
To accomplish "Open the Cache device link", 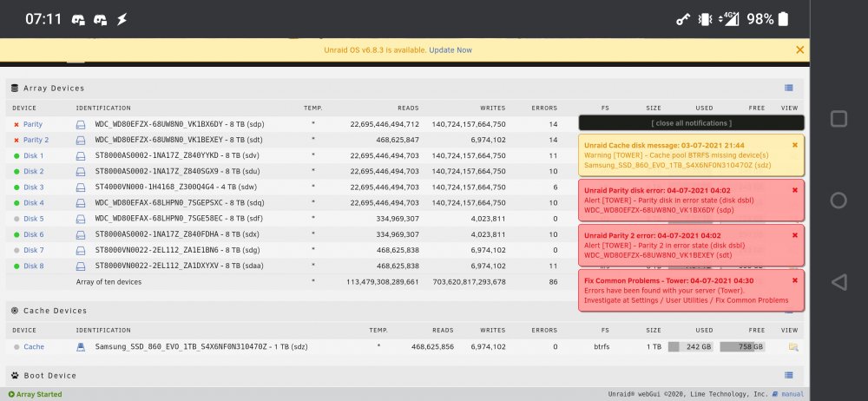I will [34, 346].
